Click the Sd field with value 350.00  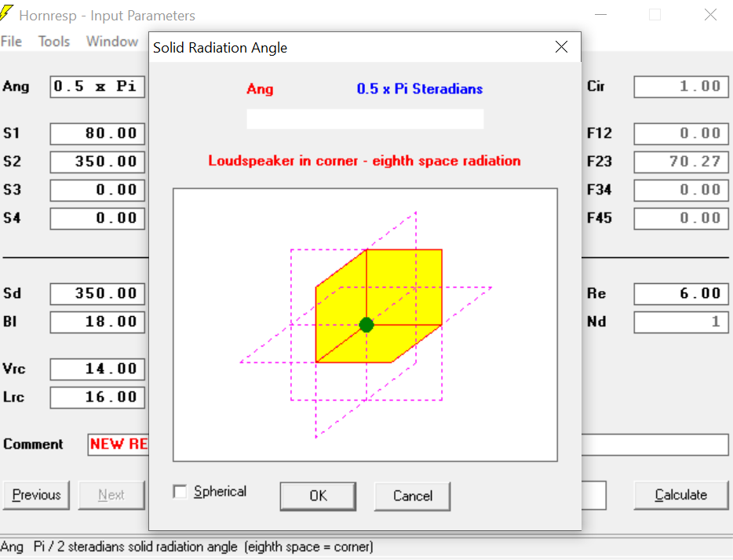97,294
